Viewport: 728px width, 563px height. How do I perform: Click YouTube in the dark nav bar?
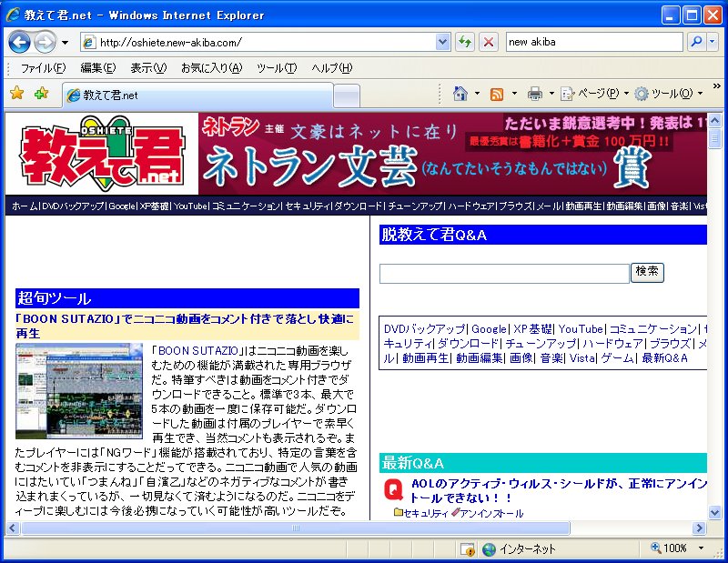(x=190, y=206)
